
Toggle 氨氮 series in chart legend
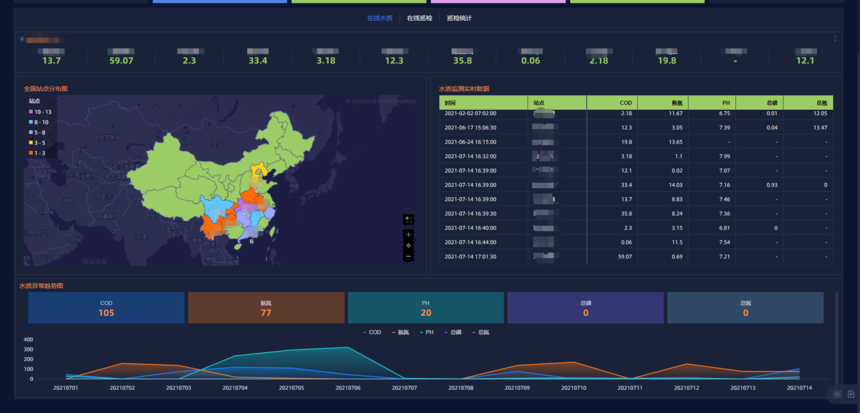[400, 332]
